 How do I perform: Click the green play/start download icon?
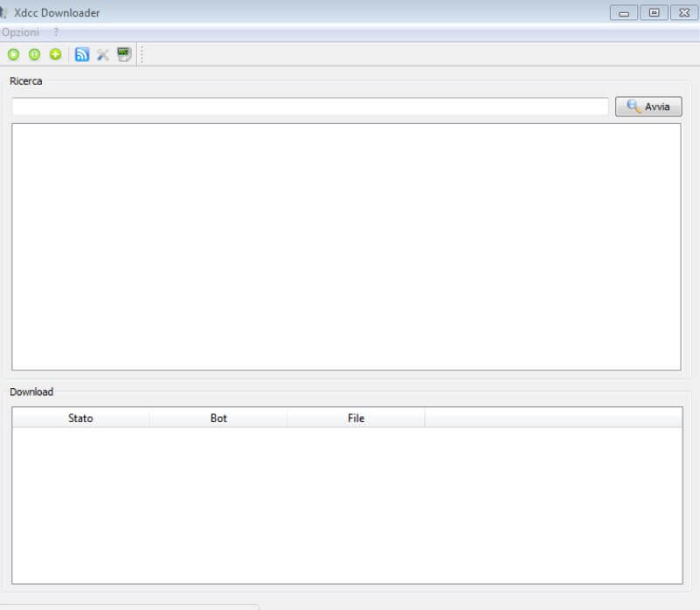point(13,54)
